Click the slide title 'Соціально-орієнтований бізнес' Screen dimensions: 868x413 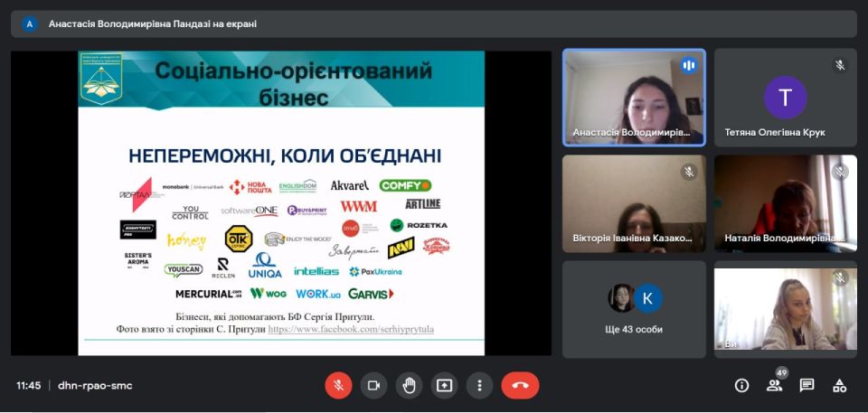tap(293, 84)
